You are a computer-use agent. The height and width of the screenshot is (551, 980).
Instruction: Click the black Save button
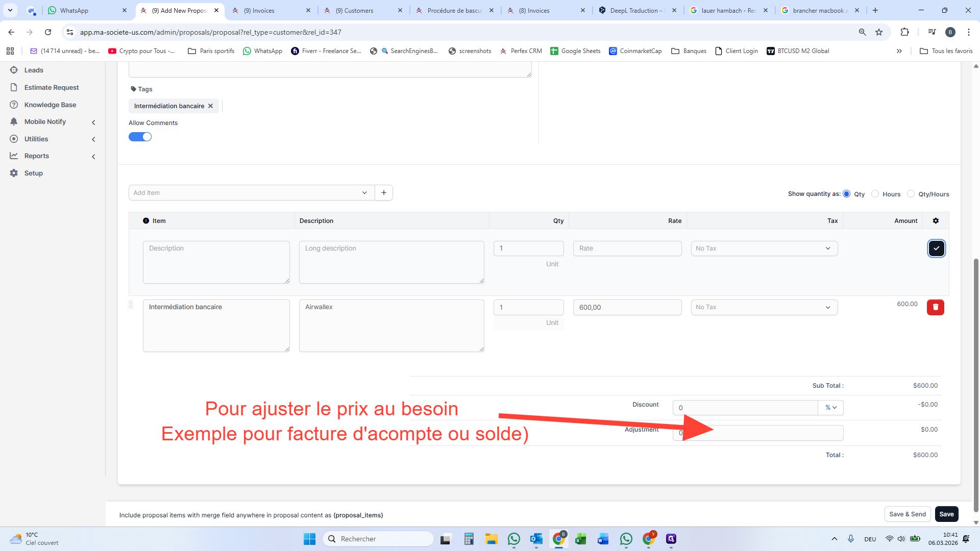pyautogui.click(x=946, y=514)
